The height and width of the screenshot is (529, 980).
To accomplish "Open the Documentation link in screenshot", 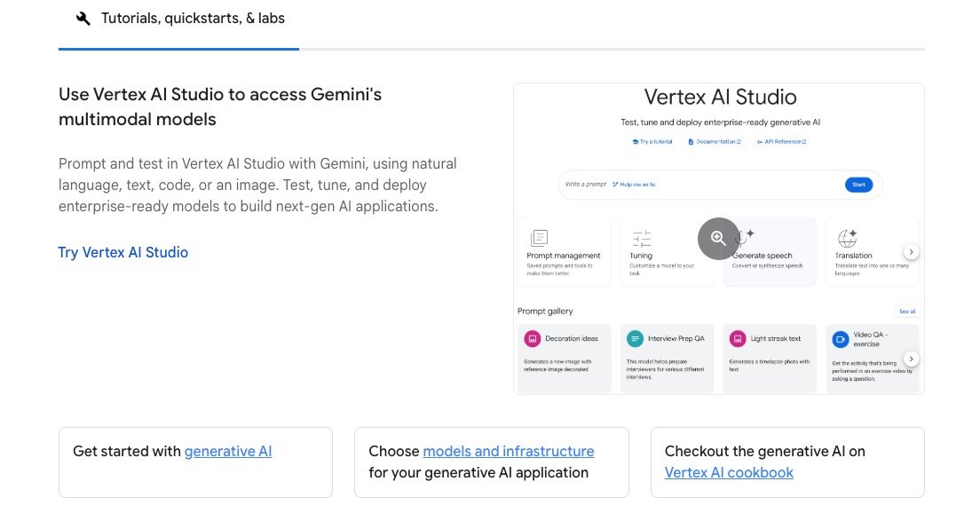I will click(715, 142).
